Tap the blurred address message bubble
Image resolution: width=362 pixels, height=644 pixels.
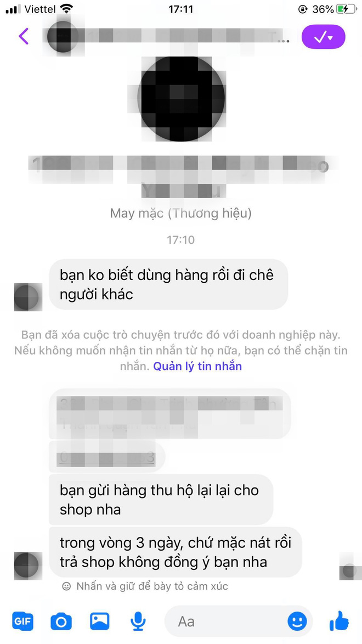[x=170, y=414]
